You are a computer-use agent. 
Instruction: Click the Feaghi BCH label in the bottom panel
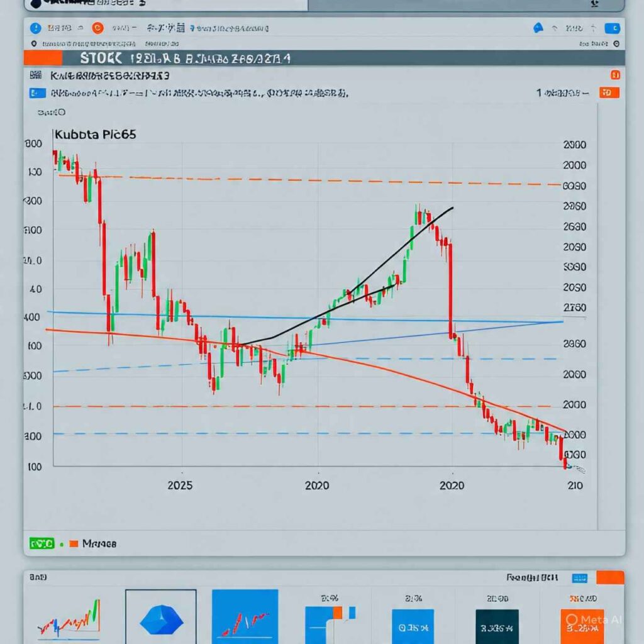532,578
